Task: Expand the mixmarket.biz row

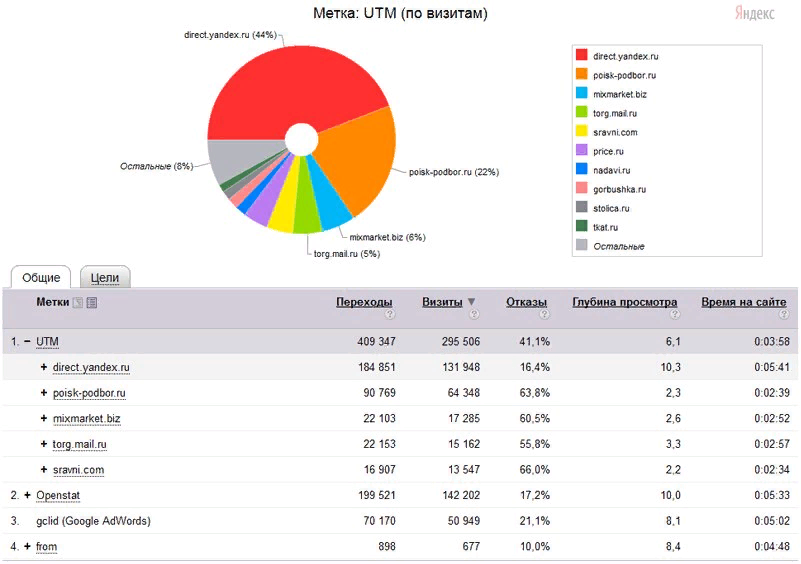Action: point(44,418)
